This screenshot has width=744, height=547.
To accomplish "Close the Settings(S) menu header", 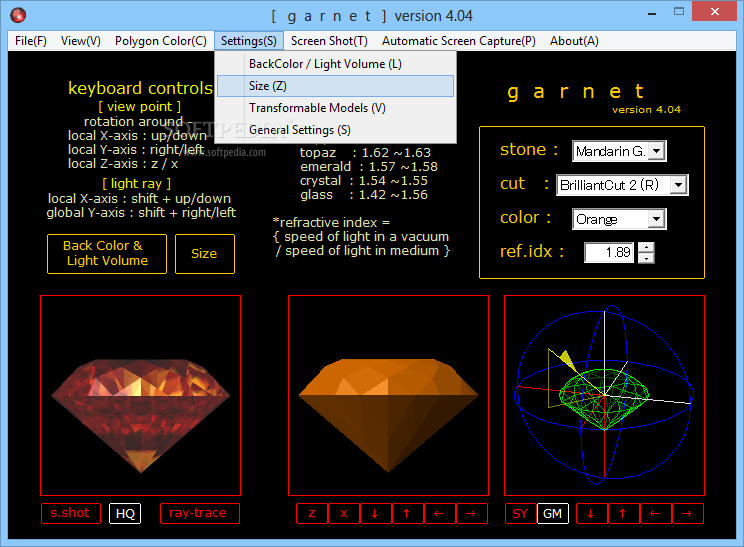I will 249,41.
